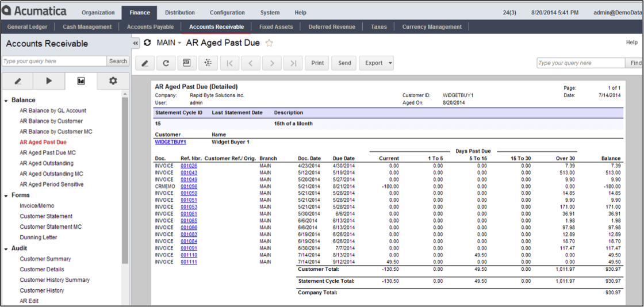
Task: Switch to General Ledger tab
Action: pos(28,26)
